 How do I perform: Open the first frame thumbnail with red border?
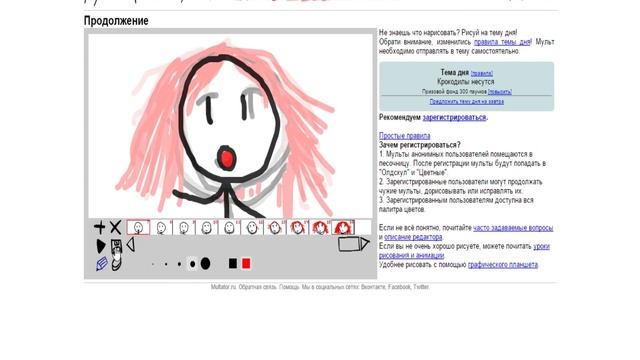(138, 227)
